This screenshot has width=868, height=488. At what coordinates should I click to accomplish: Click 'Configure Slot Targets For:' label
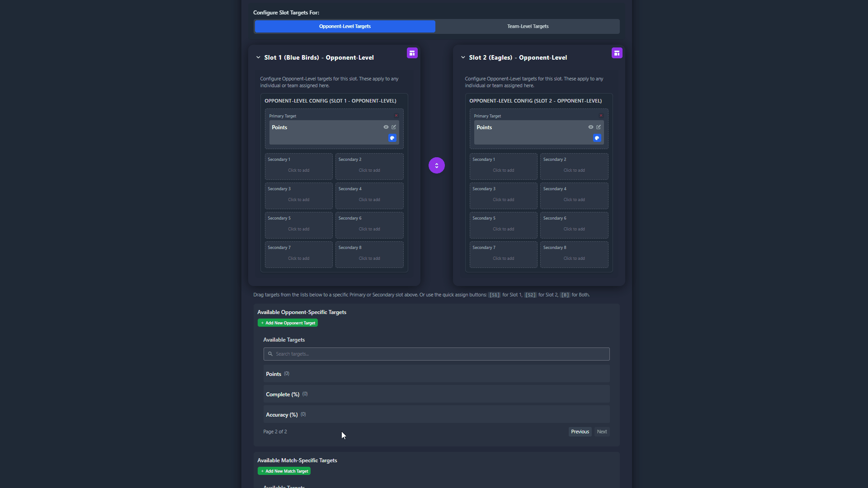[286, 13]
